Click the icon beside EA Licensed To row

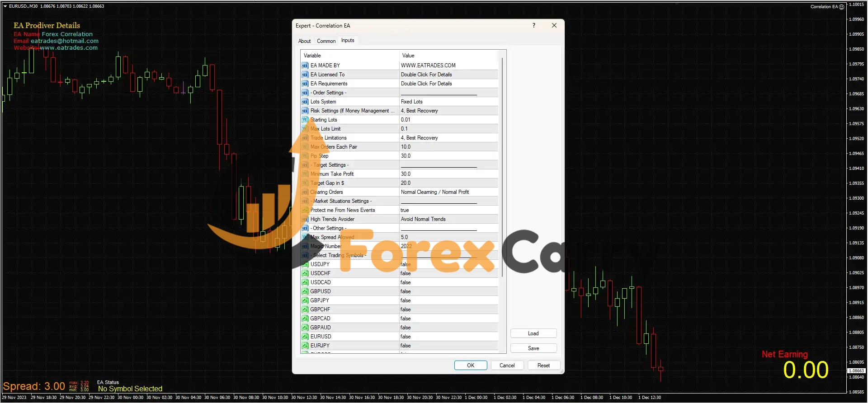pyautogui.click(x=305, y=75)
